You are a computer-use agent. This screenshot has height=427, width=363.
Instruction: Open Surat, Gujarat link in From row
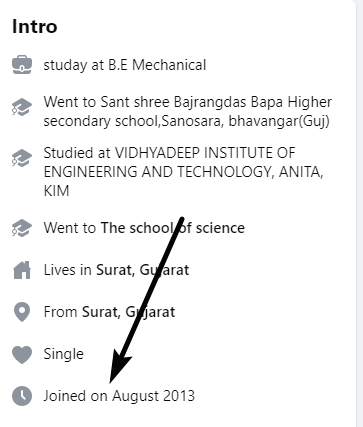pyautogui.click(x=128, y=312)
